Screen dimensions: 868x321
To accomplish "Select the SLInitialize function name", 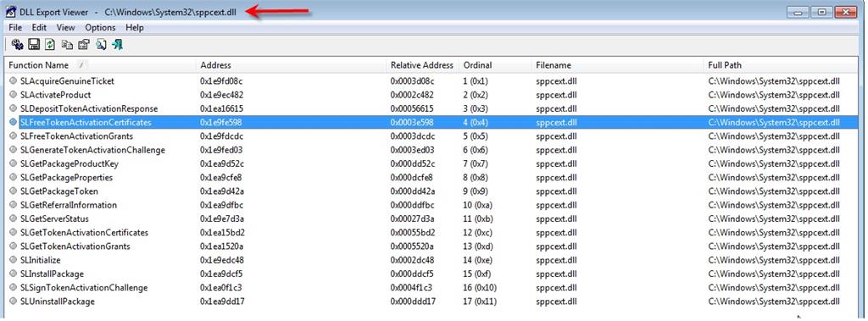I will (x=41, y=260).
